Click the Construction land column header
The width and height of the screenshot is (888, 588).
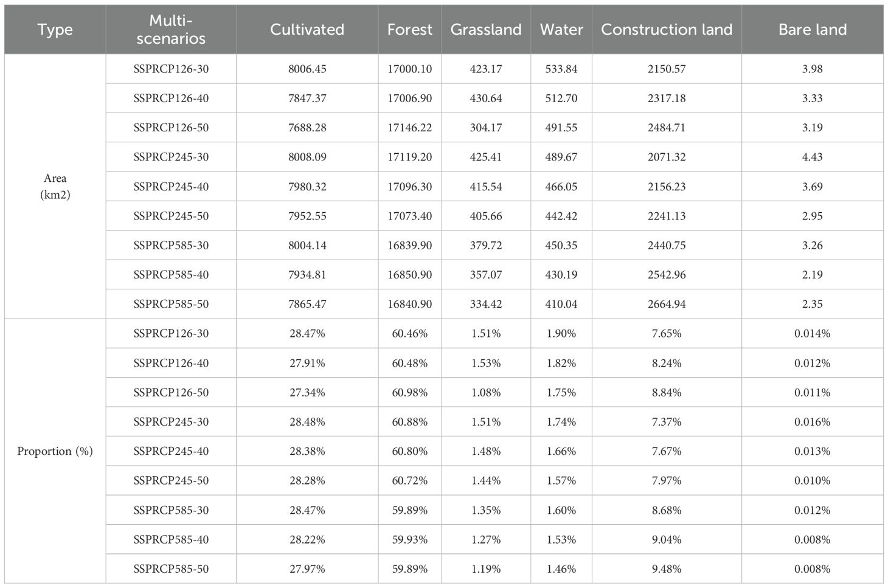click(x=667, y=30)
